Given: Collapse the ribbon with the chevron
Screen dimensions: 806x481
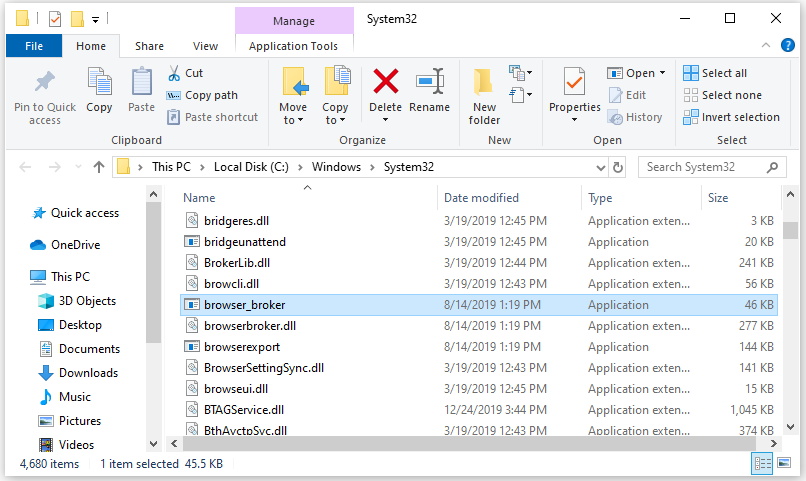Looking at the screenshot, I should click(766, 46).
